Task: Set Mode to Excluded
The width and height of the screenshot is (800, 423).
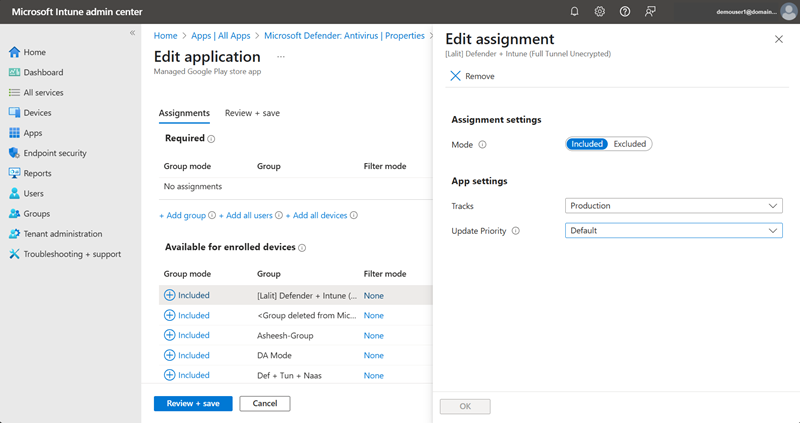Action: click(630, 144)
